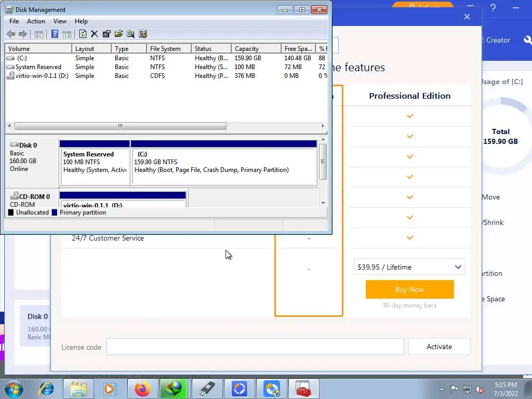Sort by the Capacity column header
The image size is (532, 399).
click(256, 48)
